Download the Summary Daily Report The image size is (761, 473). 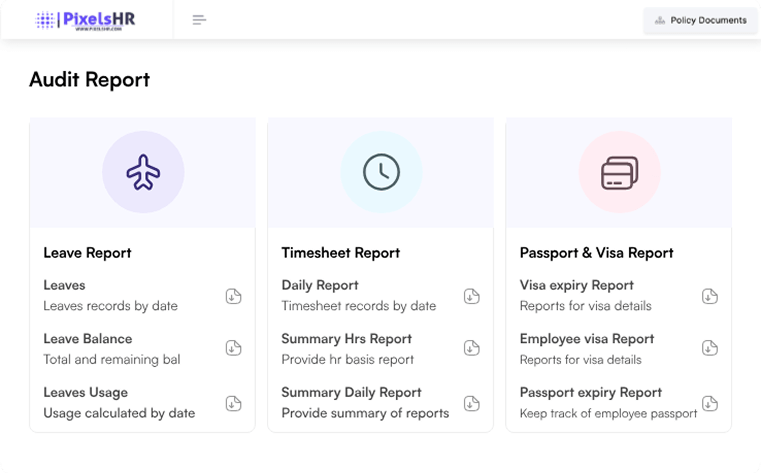pyautogui.click(x=471, y=403)
